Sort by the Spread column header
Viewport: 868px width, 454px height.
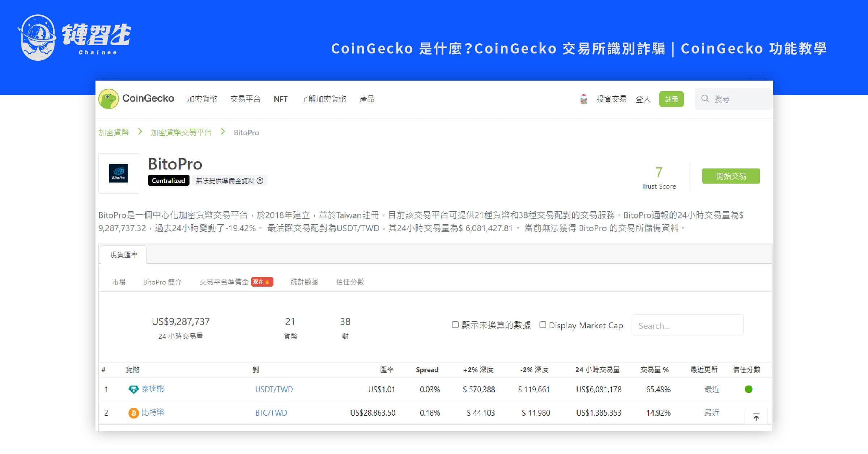pyautogui.click(x=427, y=370)
